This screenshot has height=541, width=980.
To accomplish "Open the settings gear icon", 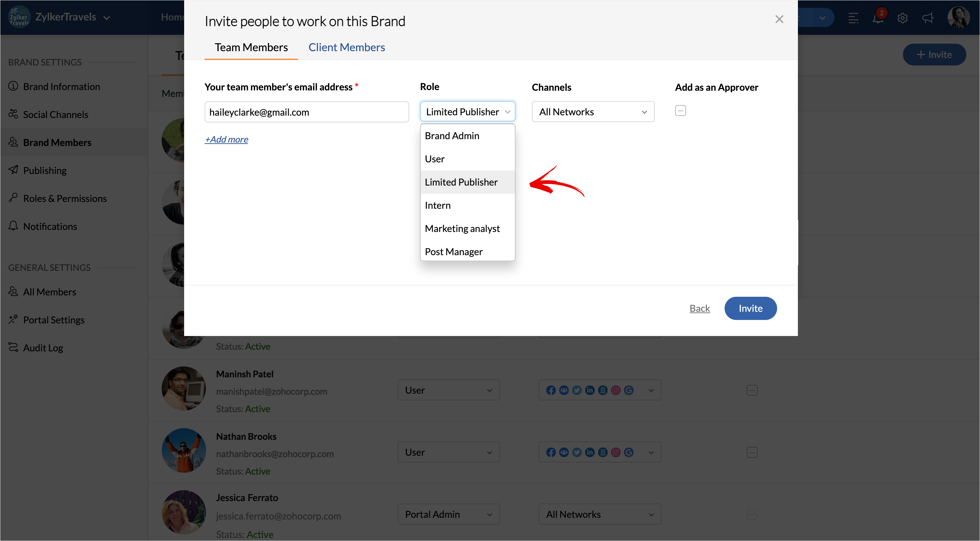I will [x=902, y=18].
